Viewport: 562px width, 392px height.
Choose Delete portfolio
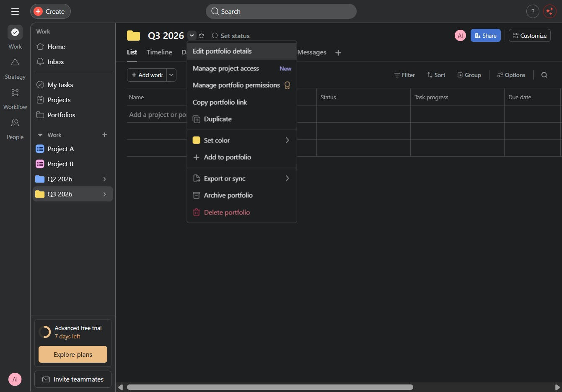click(242, 212)
